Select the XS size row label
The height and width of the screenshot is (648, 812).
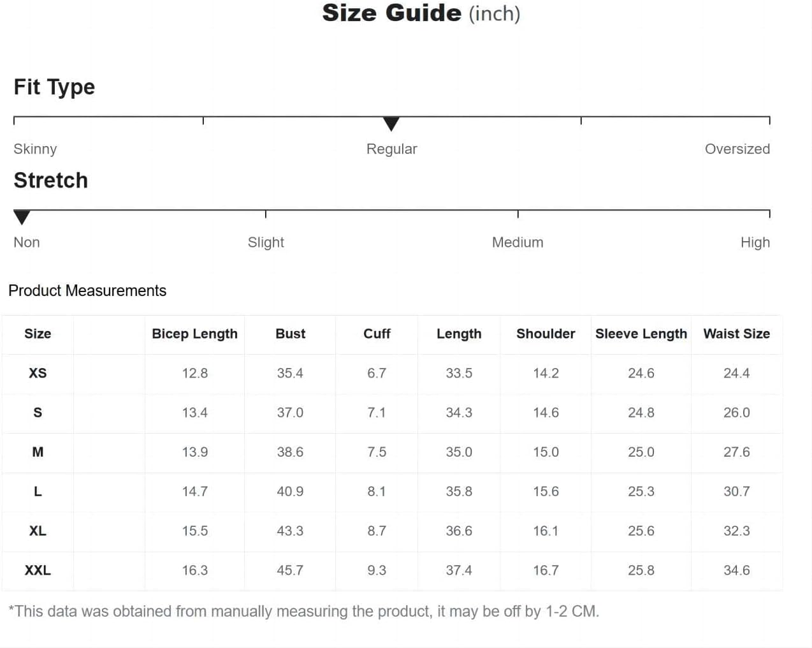(x=38, y=373)
